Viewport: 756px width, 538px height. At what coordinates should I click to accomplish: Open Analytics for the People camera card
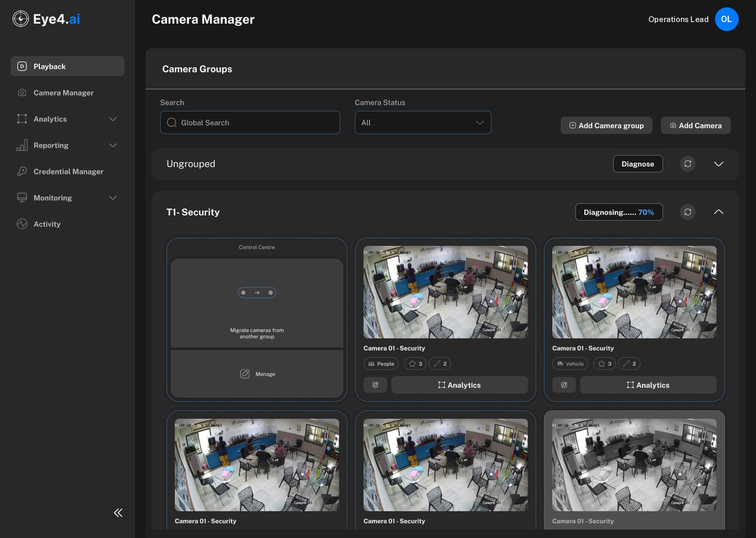(459, 385)
